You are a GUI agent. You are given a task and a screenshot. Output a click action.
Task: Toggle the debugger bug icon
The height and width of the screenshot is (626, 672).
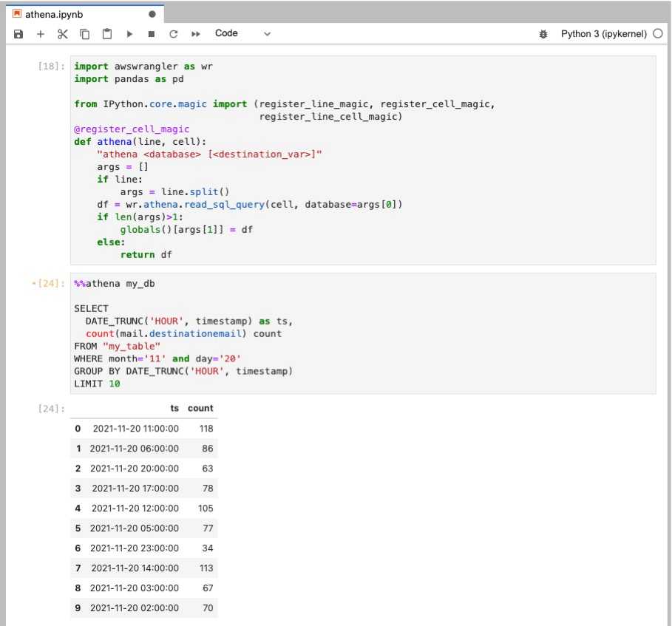544,34
